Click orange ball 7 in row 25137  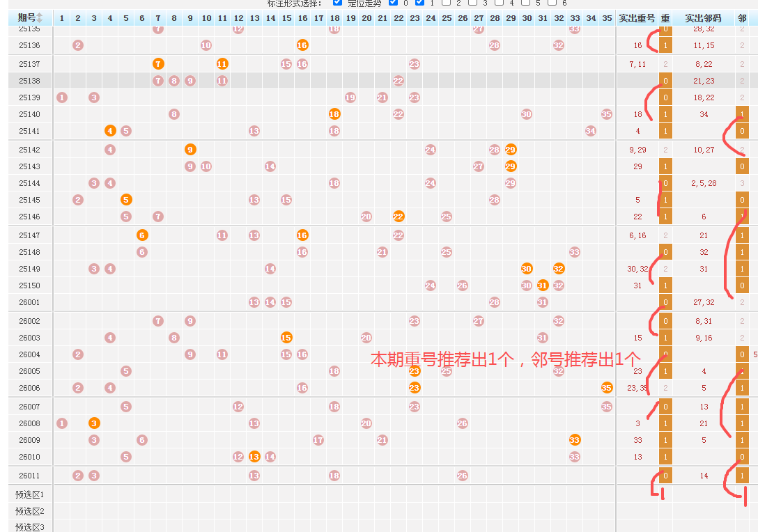[158, 64]
